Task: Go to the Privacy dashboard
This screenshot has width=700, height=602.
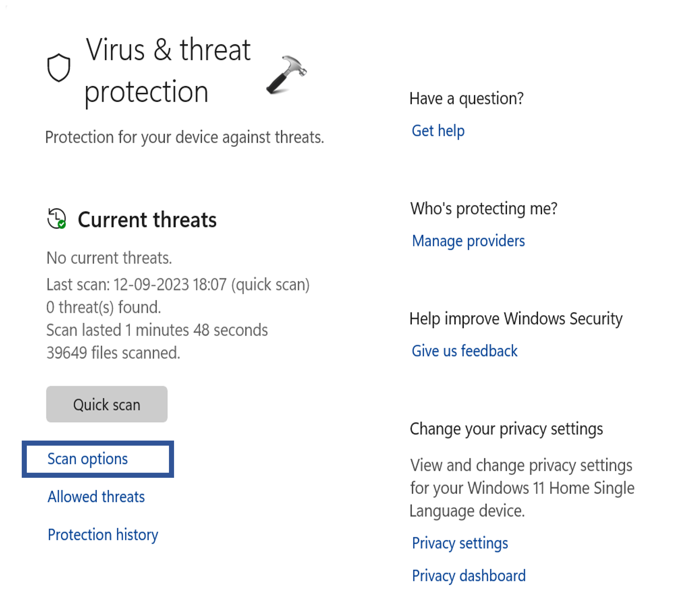Action: click(469, 576)
